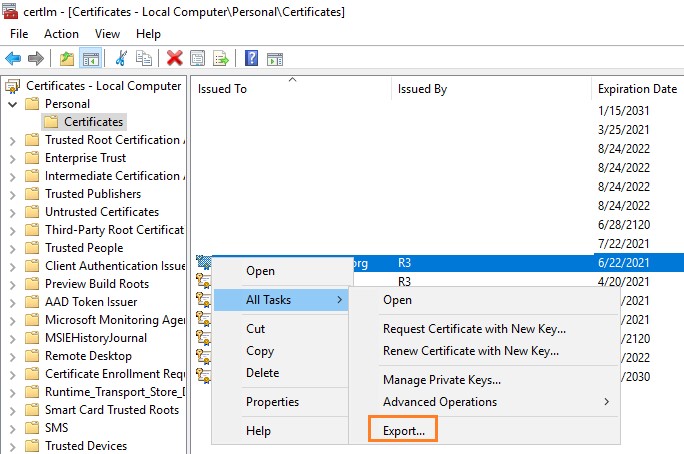Select Third-Party Root Certification tree item
684x454 pixels.
(115, 230)
